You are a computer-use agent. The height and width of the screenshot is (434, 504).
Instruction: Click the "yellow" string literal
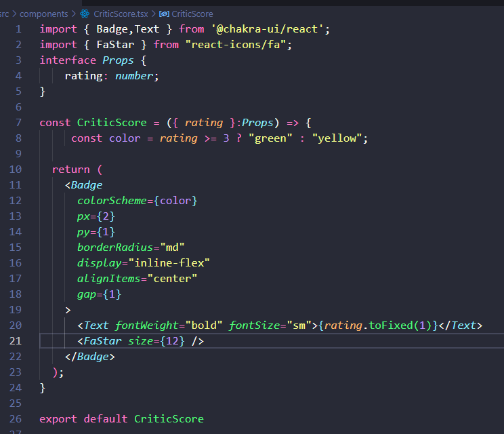coord(337,138)
